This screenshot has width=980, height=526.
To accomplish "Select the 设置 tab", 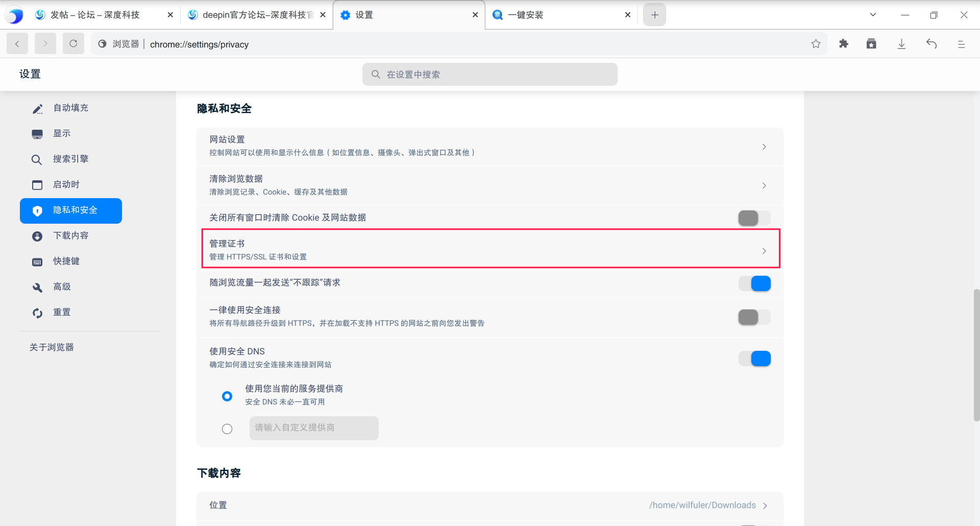I will [409, 15].
